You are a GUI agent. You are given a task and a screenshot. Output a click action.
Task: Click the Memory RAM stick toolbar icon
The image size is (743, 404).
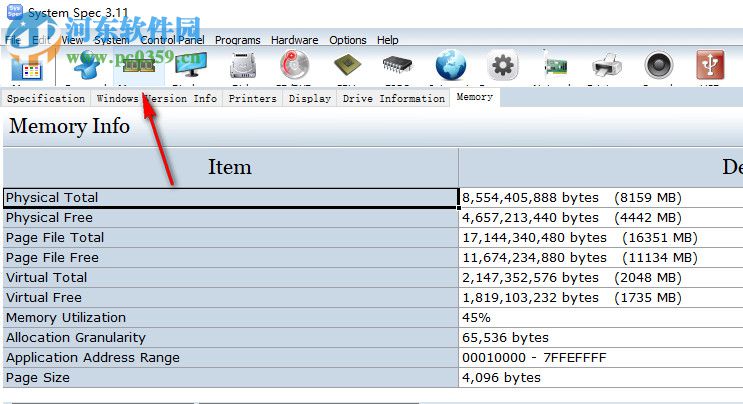[138, 65]
